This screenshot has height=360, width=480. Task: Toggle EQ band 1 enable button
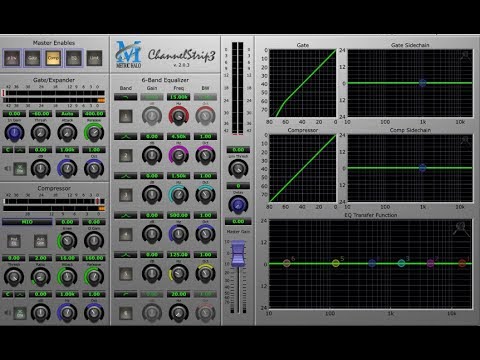coord(126,116)
